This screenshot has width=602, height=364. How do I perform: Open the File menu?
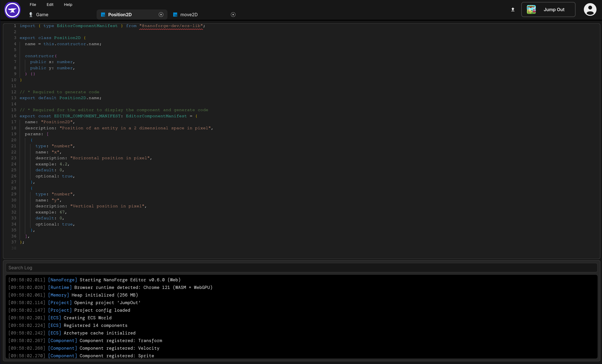coord(33,4)
